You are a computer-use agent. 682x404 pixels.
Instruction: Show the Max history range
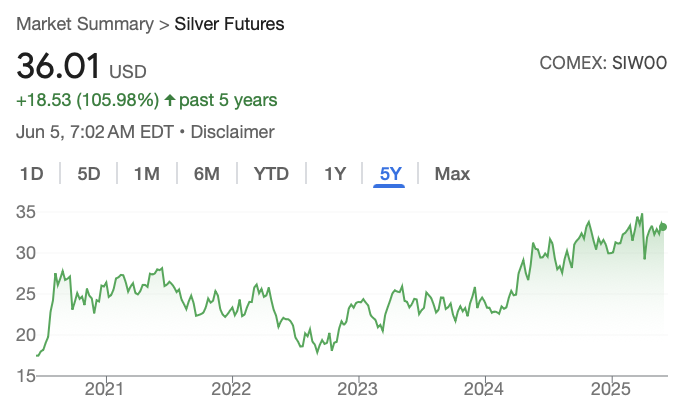pos(452,174)
